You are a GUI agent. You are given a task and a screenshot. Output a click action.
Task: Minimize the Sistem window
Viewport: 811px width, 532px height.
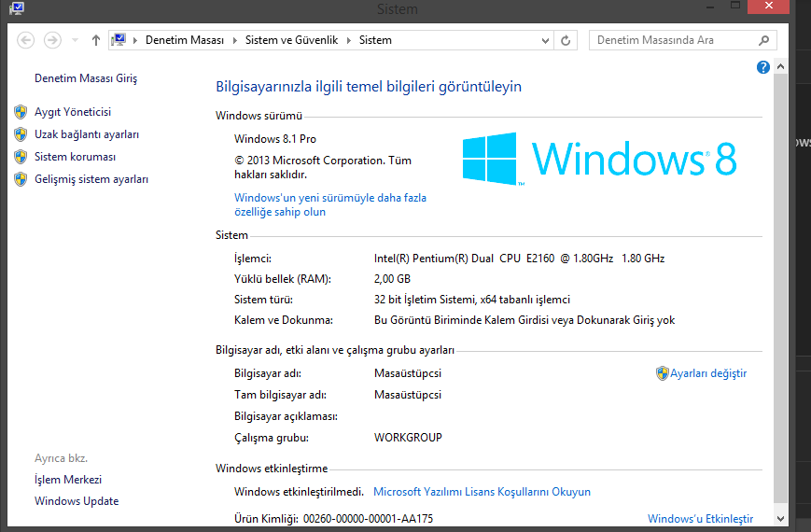(710, 7)
